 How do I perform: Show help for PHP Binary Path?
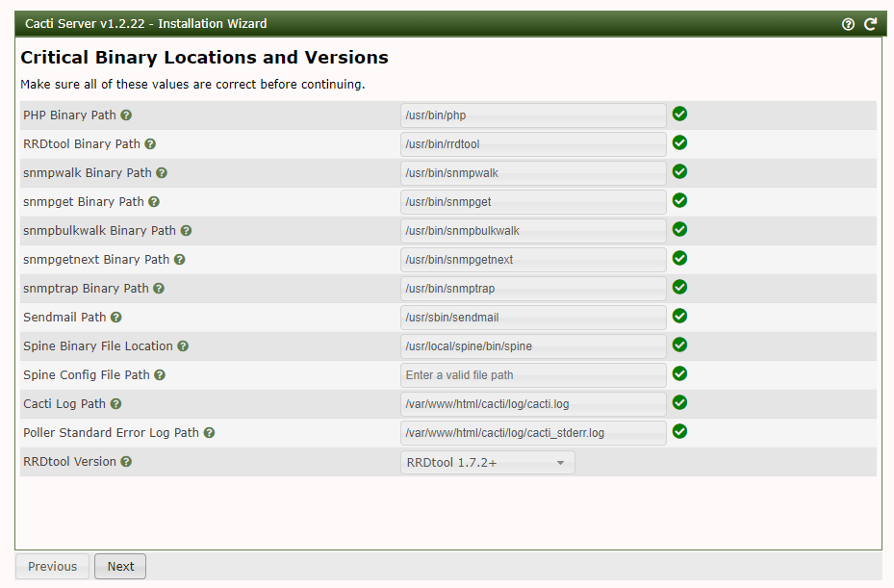126,115
